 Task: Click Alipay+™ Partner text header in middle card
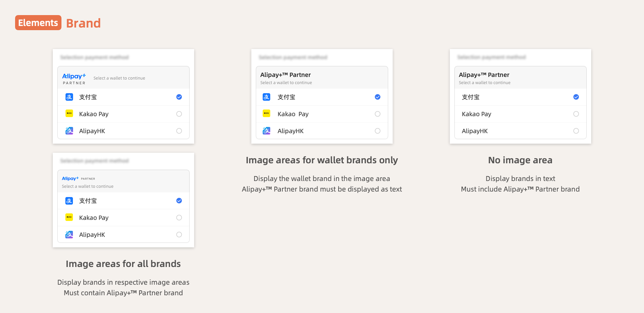285,75
